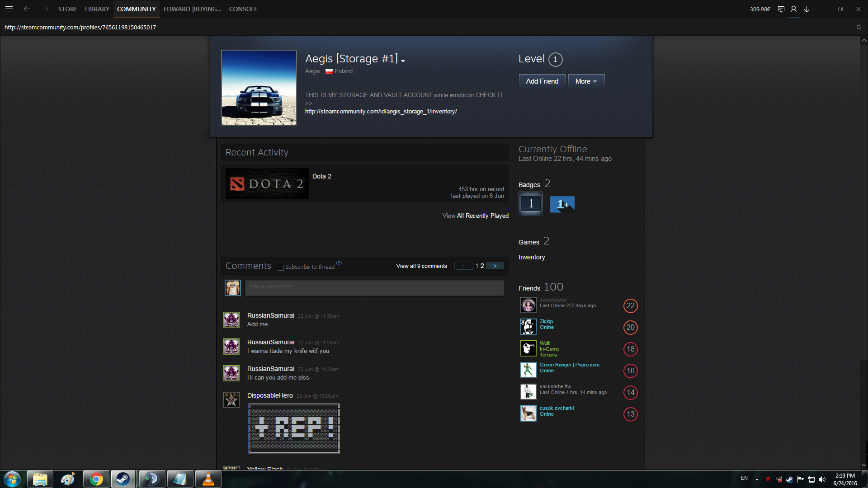Click the Level 1 badge circle

[555, 59]
